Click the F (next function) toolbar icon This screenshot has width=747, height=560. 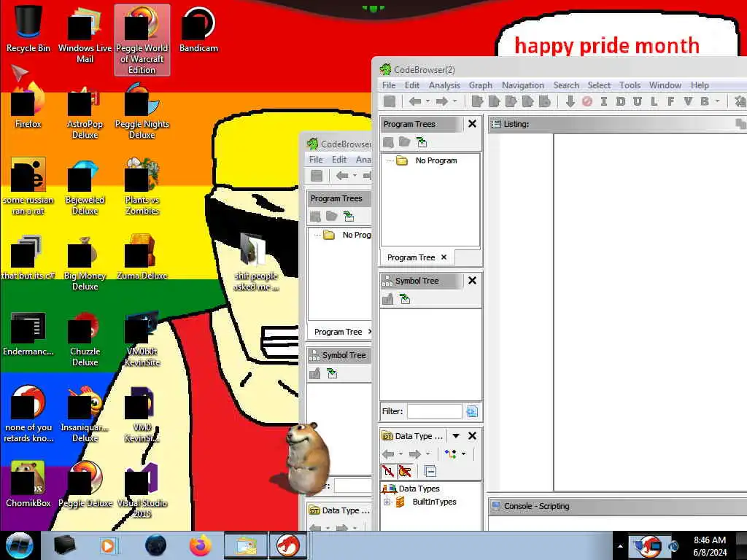click(x=671, y=101)
